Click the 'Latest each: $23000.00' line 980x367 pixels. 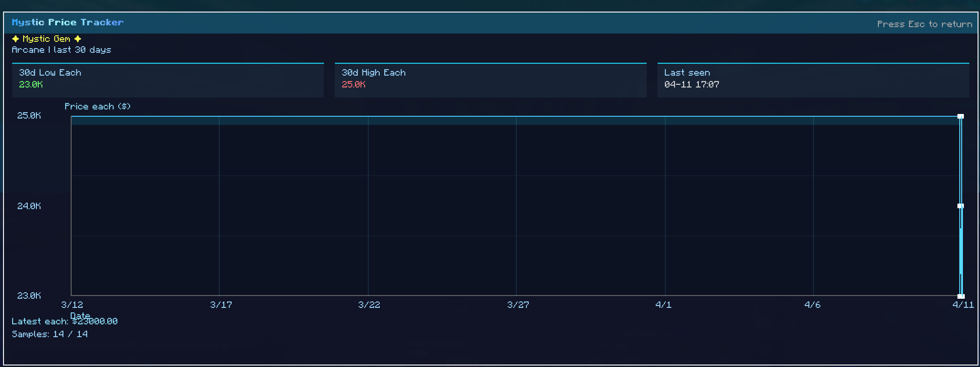tap(65, 321)
